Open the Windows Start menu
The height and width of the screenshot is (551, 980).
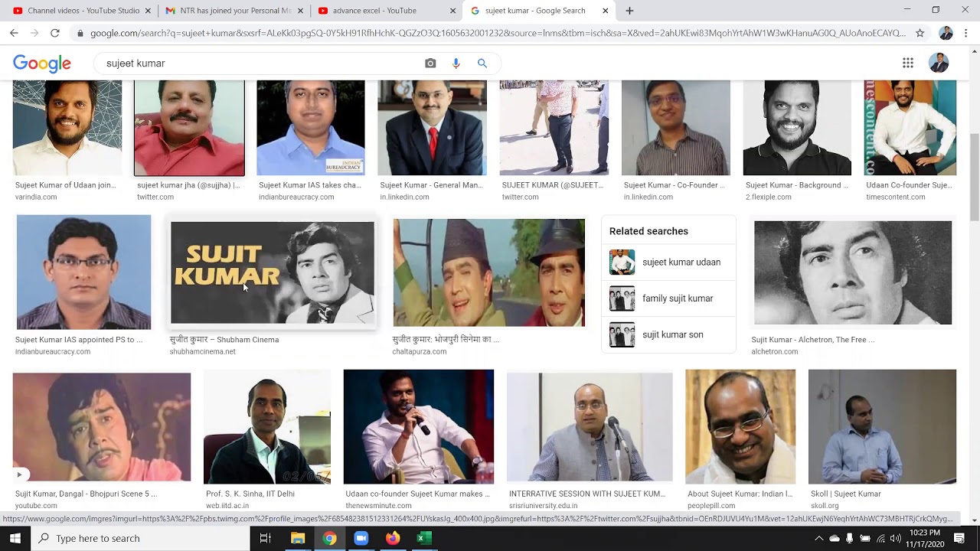coord(15,538)
